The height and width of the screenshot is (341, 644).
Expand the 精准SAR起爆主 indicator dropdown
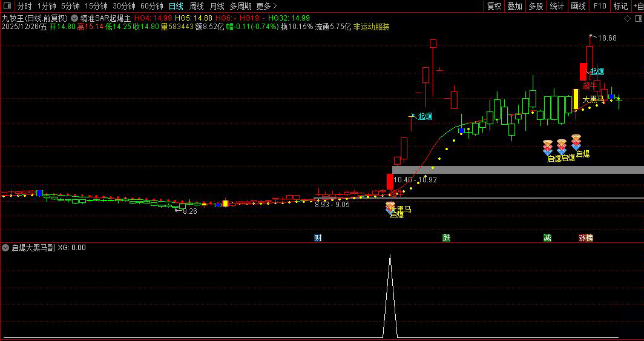(74, 18)
